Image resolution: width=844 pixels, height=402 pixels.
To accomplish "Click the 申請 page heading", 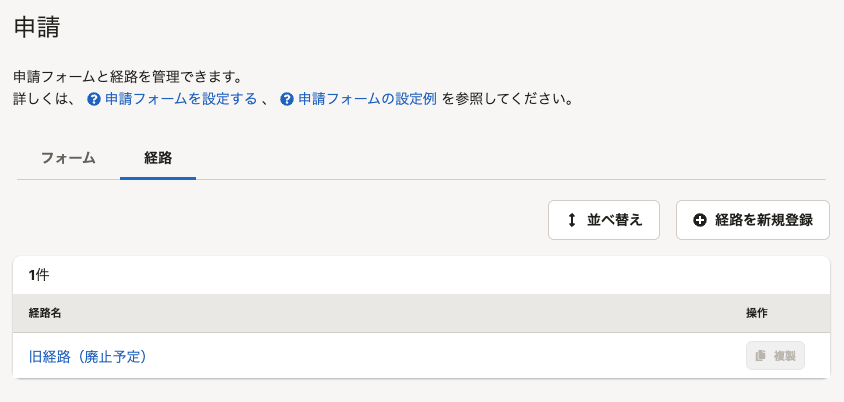I will (37, 27).
